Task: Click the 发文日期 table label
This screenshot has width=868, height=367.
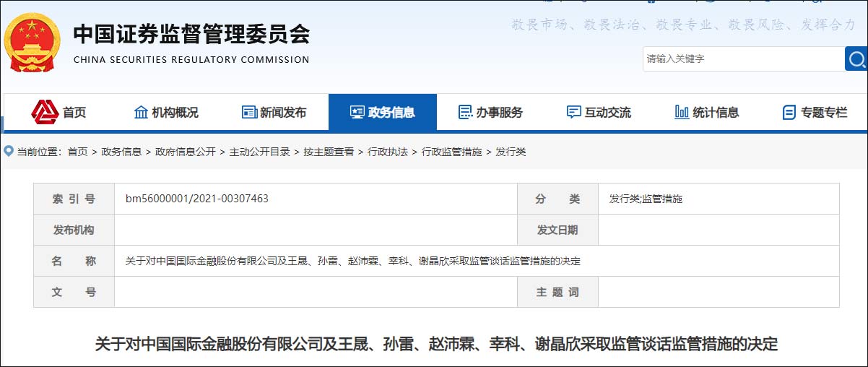Action: click(557, 230)
